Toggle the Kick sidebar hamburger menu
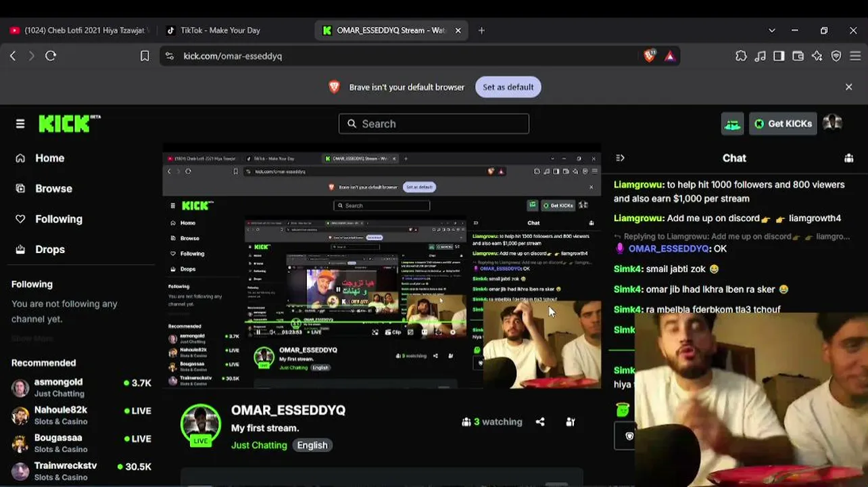This screenshot has height=487, width=868. tap(20, 124)
